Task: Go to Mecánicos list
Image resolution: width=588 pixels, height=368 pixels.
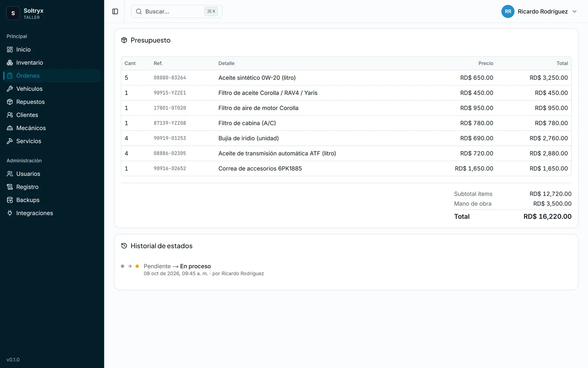Action: (52, 128)
